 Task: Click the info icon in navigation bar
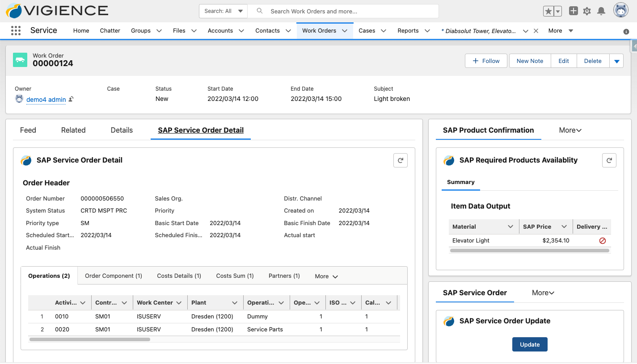tap(626, 31)
